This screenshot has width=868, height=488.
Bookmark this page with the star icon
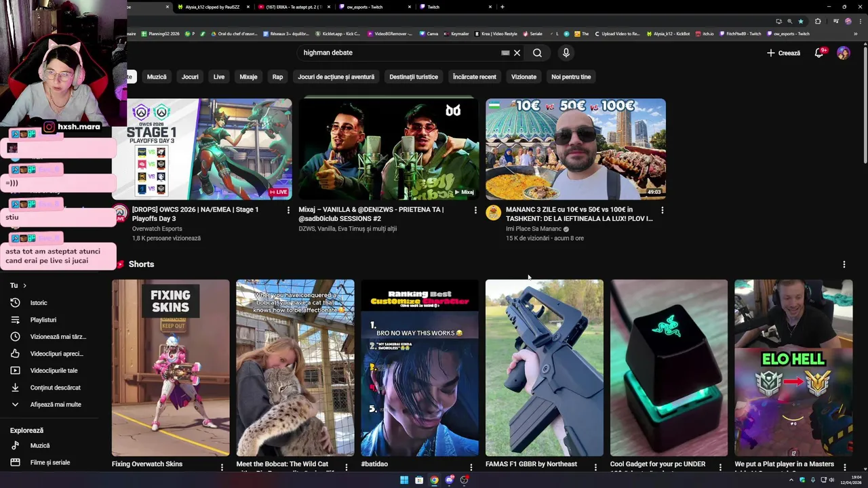[800, 21]
